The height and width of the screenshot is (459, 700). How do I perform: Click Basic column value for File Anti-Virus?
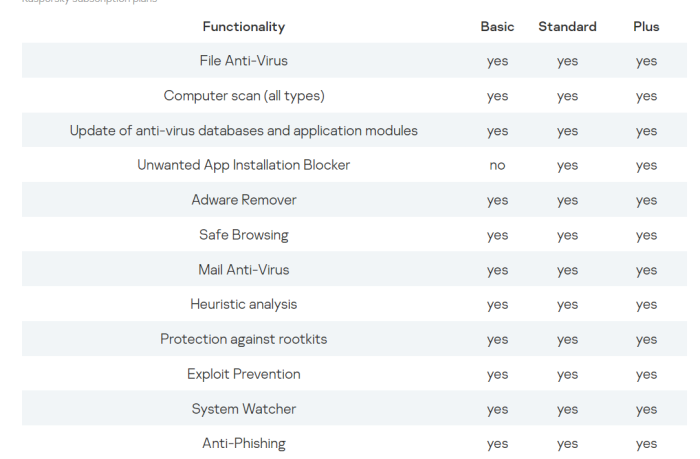coord(497,61)
